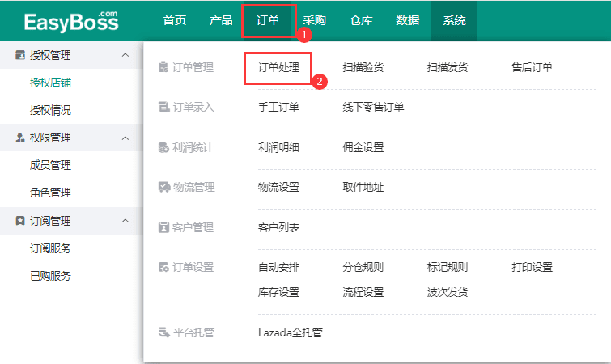The width and height of the screenshot is (611, 364).
Task: Select 授权店铺 in the sidebar
Action: (50, 83)
